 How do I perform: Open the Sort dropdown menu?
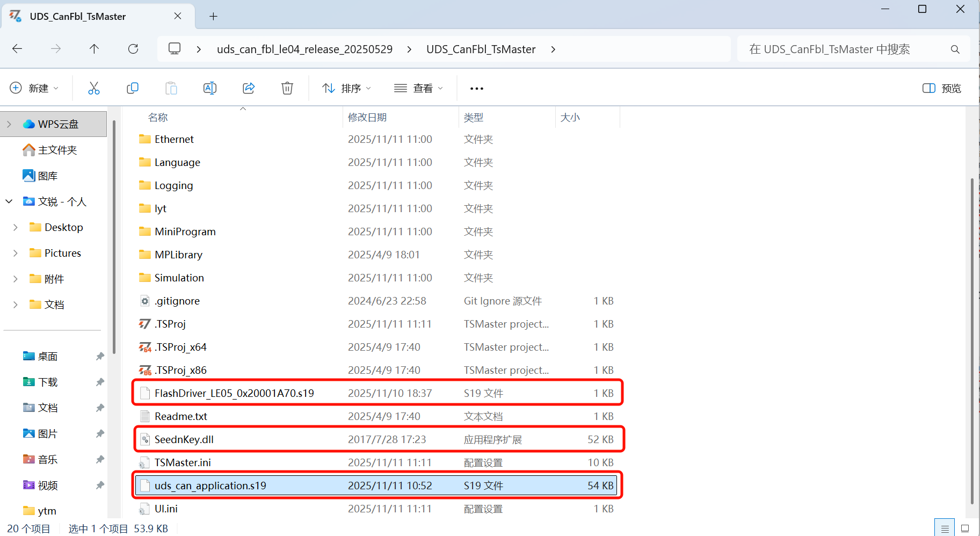[x=346, y=88]
